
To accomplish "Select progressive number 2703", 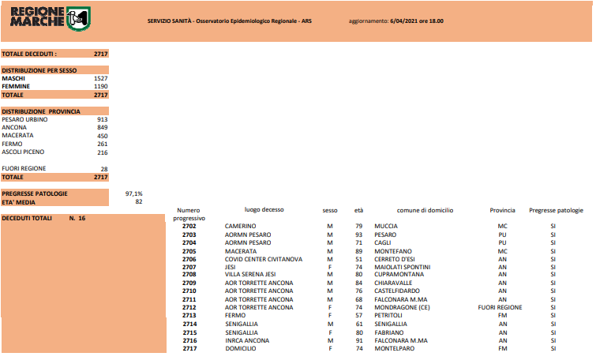I will click(189, 235).
